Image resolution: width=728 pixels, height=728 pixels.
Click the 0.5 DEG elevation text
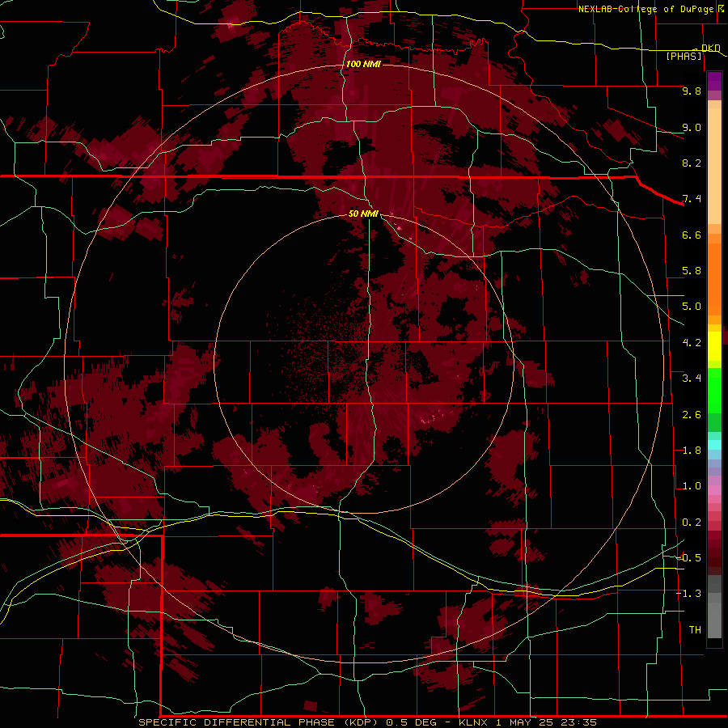coord(412,722)
